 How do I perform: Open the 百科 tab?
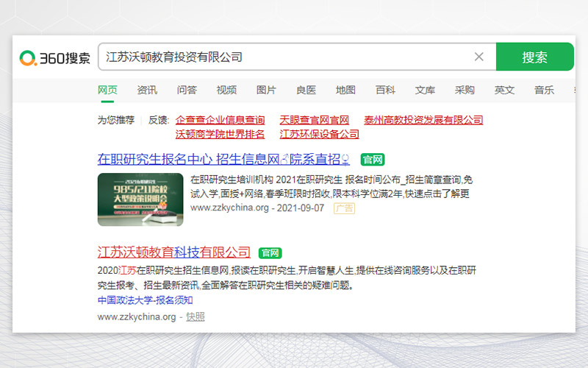(x=385, y=90)
